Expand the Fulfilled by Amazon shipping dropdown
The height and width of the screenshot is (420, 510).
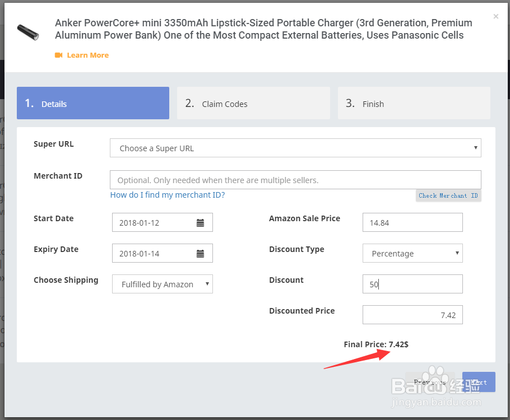(x=163, y=284)
